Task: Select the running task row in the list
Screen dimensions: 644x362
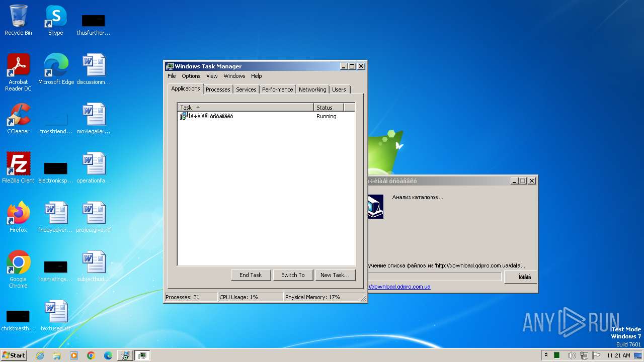Action: coord(266,116)
